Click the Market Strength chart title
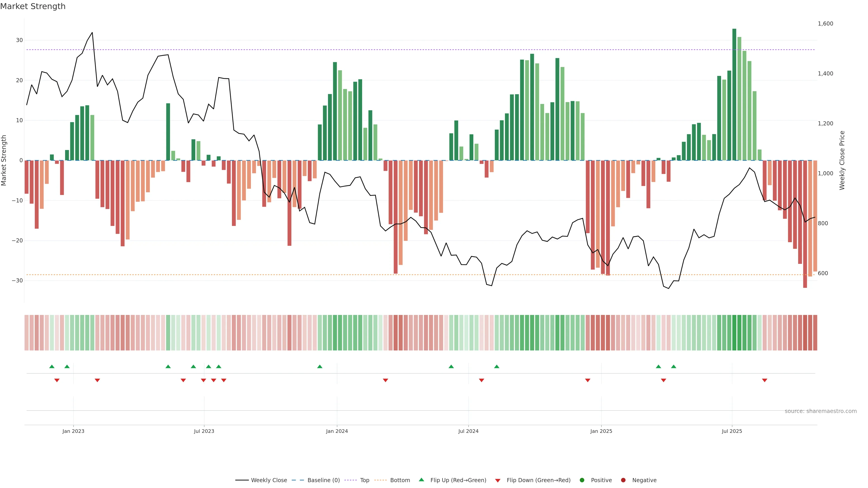The image size is (868, 488). tap(33, 6)
